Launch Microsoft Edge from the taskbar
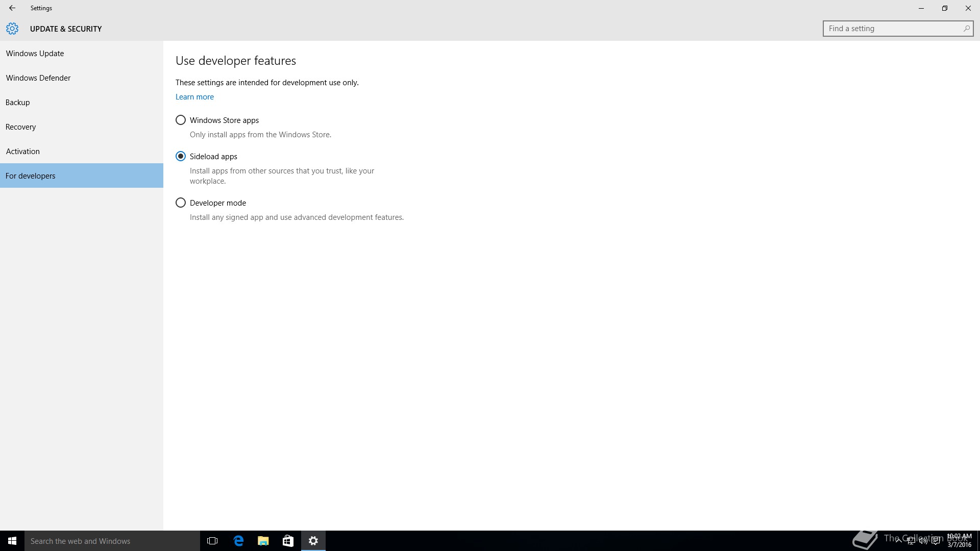The width and height of the screenshot is (980, 551). (x=238, y=541)
